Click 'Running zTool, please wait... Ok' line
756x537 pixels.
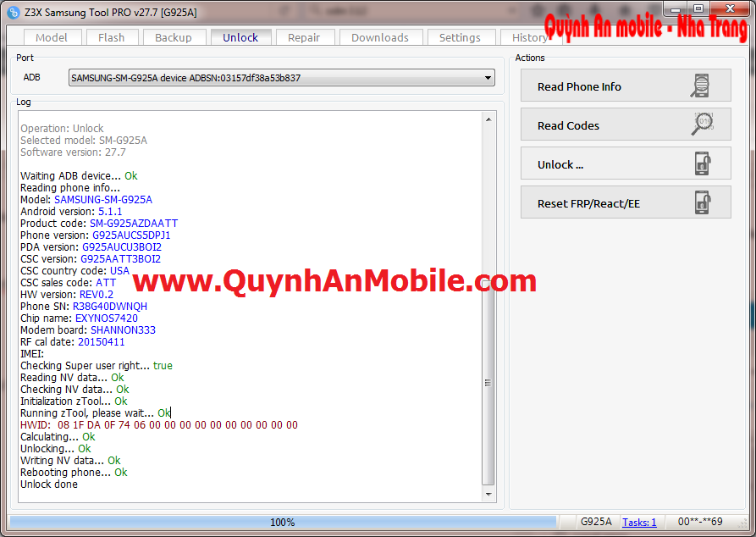(x=96, y=413)
